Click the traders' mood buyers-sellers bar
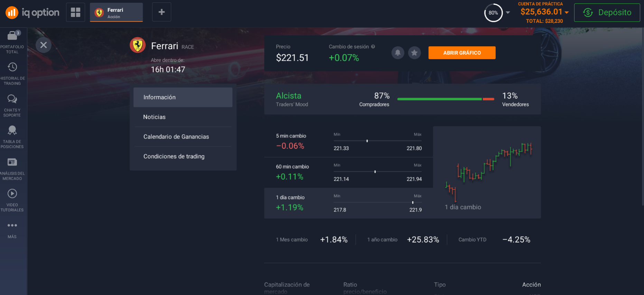This screenshot has height=295, width=644. [x=446, y=99]
